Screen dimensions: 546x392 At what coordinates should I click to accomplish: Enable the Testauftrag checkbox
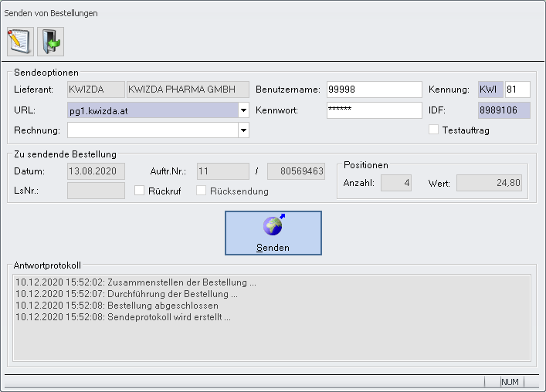[x=434, y=130]
